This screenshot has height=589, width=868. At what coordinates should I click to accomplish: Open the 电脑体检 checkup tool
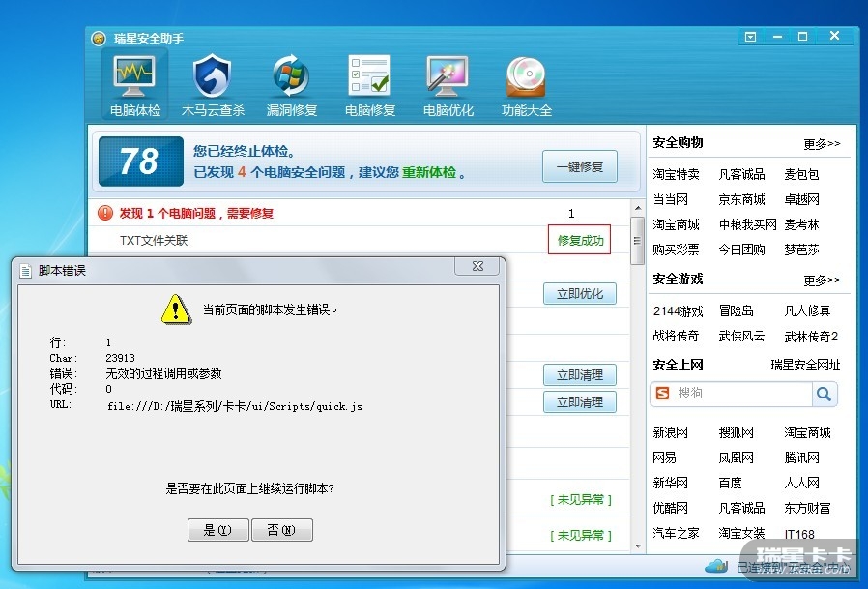pos(134,84)
